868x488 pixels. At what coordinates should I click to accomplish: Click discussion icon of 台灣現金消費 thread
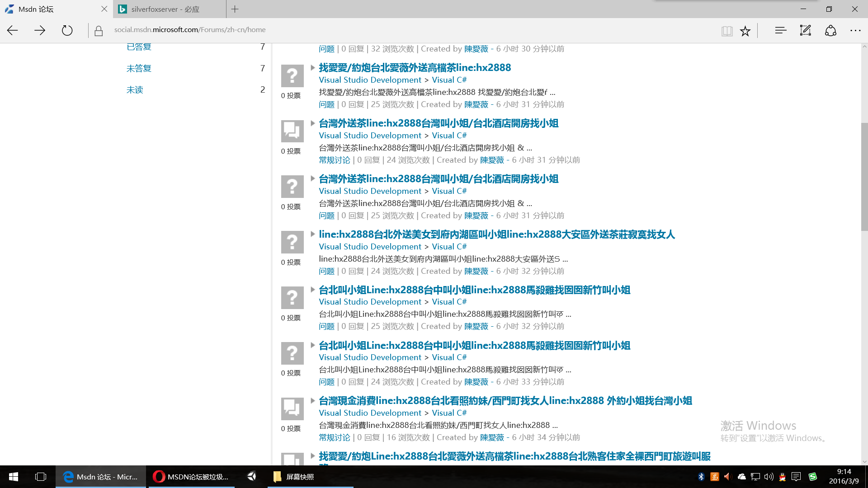point(292,408)
